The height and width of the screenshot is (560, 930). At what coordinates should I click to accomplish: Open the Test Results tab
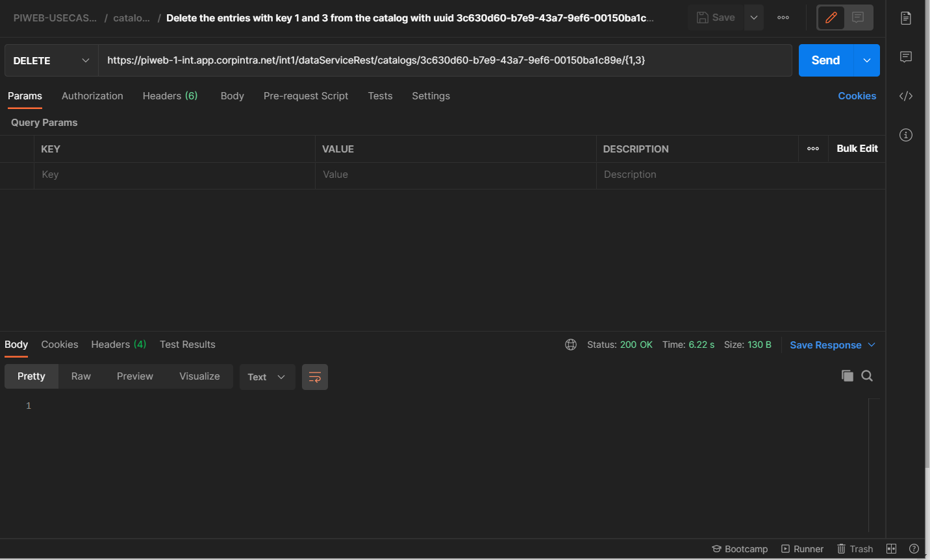187,345
